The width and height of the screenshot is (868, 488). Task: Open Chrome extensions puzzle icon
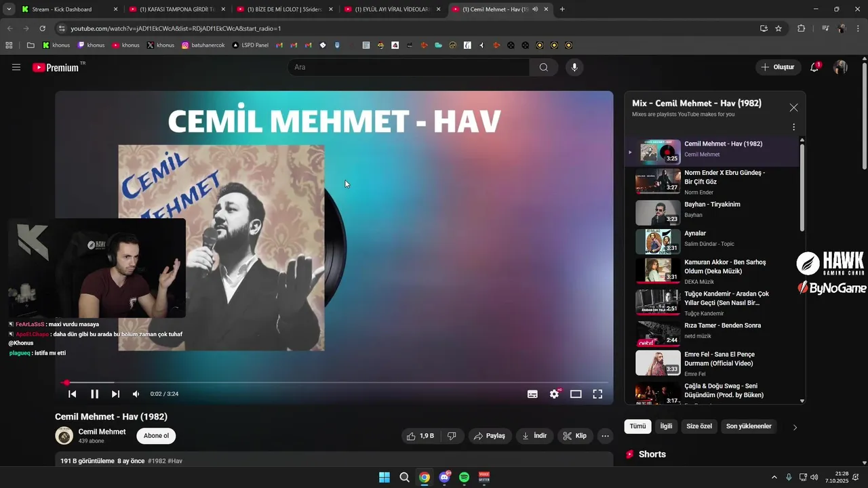pos(801,28)
